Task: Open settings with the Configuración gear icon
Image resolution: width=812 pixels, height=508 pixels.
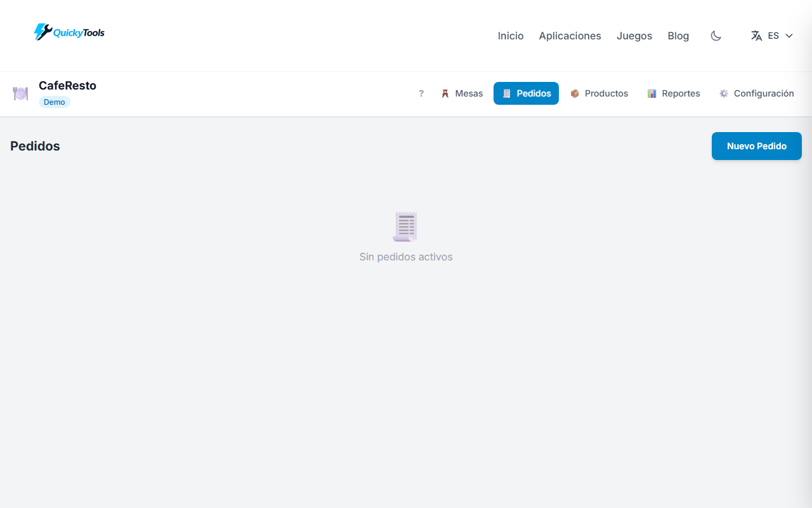Action: (723, 93)
